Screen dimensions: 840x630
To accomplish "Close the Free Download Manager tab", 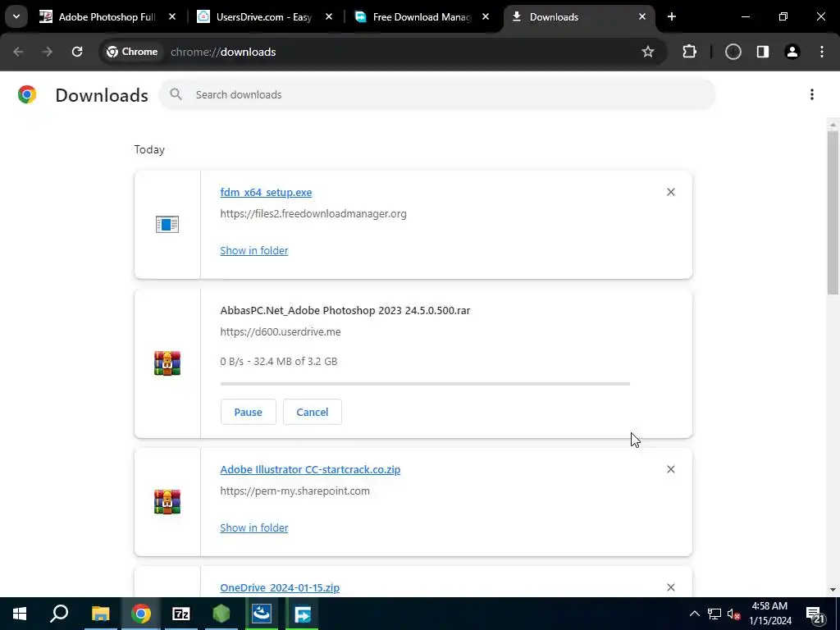I will click(x=486, y=17).
